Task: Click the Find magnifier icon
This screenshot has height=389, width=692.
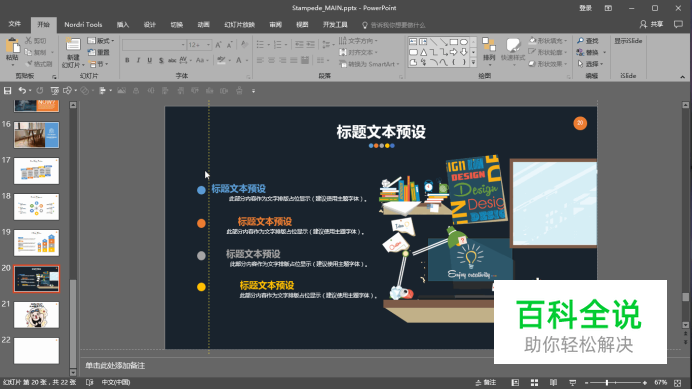Action: click(x=580, y=41)
